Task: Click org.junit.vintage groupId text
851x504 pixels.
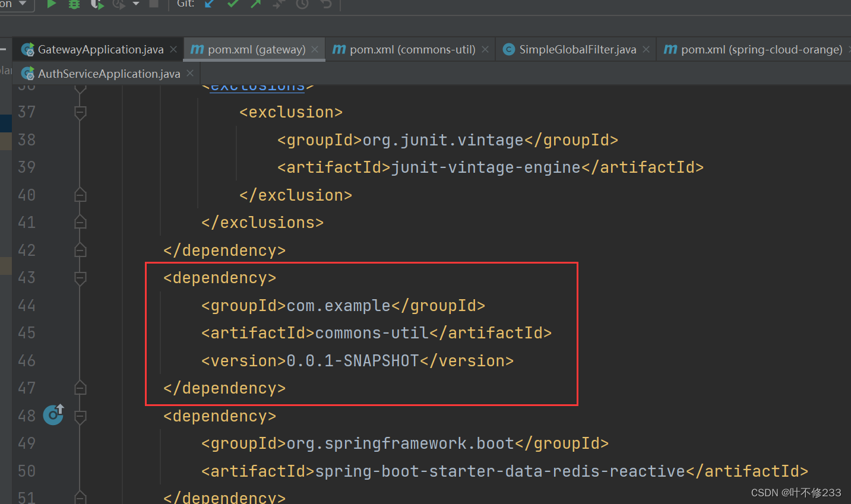Action: (x=443, y=140)
